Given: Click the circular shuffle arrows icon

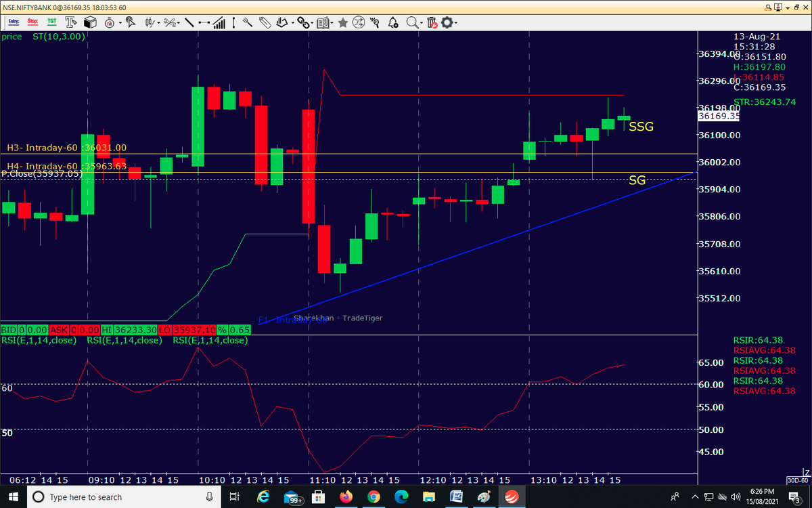Looking at the screenshot, I should pyautogui.click(x=359, y=22).
